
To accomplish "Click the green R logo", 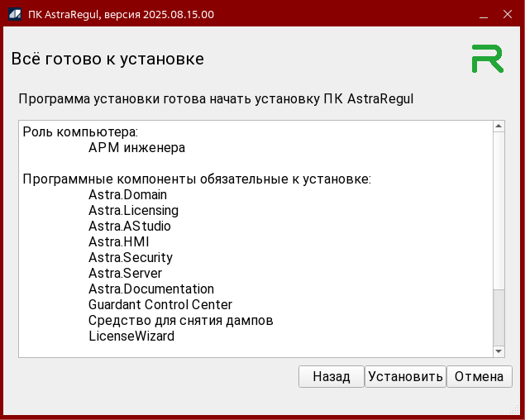I will point(487,59).
